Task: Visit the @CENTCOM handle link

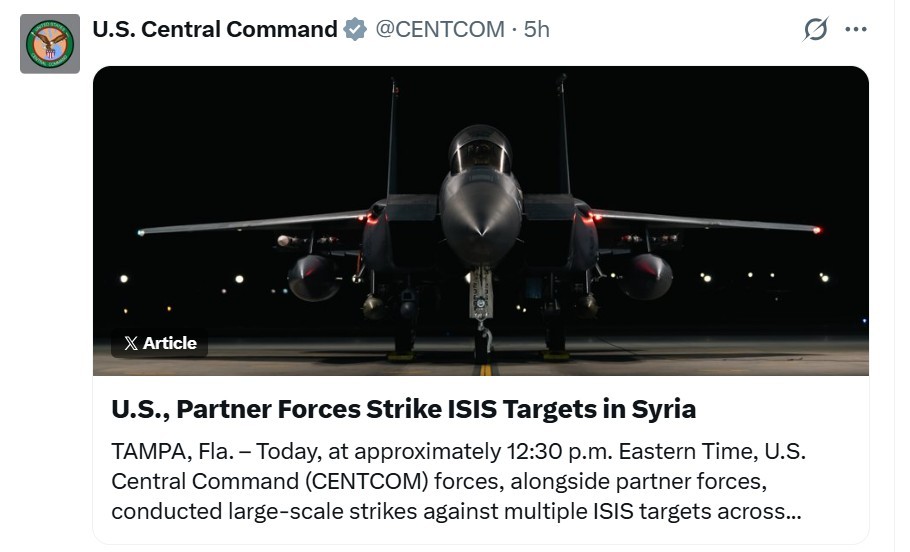Action: point(440,30)
